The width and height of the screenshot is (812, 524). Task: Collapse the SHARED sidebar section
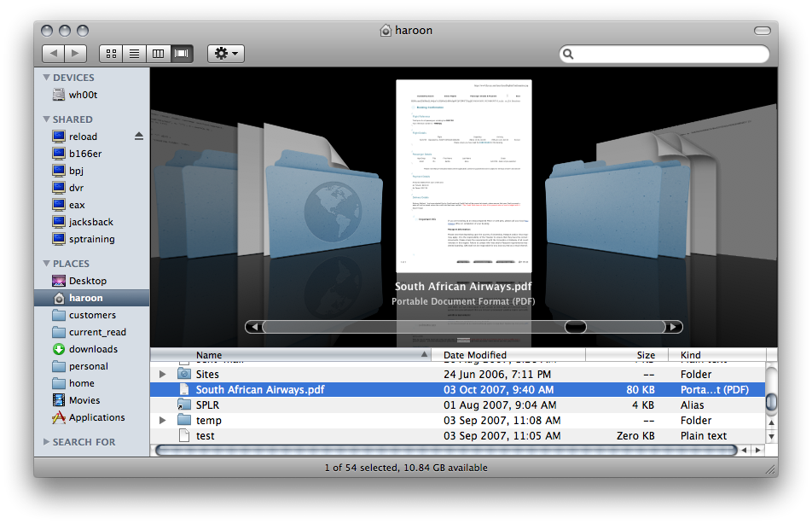[x=47, y=119]
